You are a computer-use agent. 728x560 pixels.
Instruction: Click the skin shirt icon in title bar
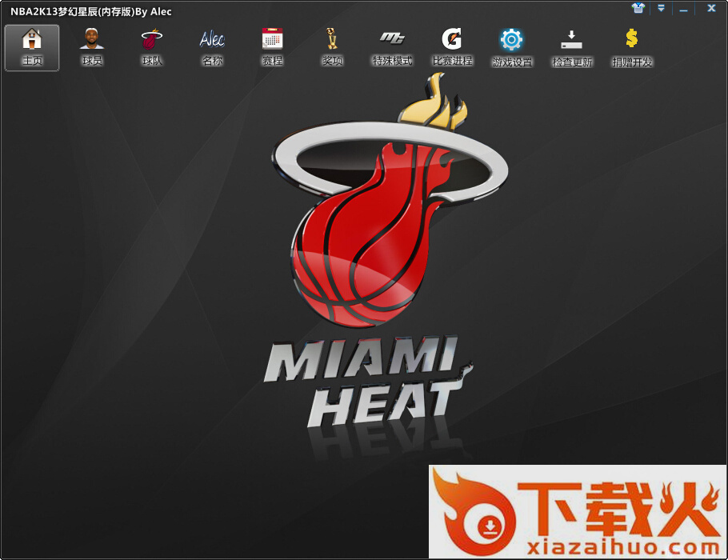(639, 8)
